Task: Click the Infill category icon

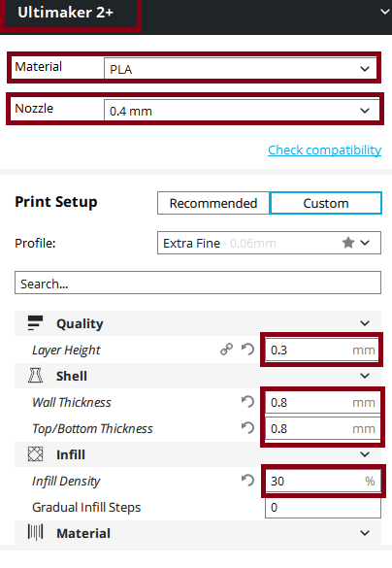Action: [x=35, y=453]
